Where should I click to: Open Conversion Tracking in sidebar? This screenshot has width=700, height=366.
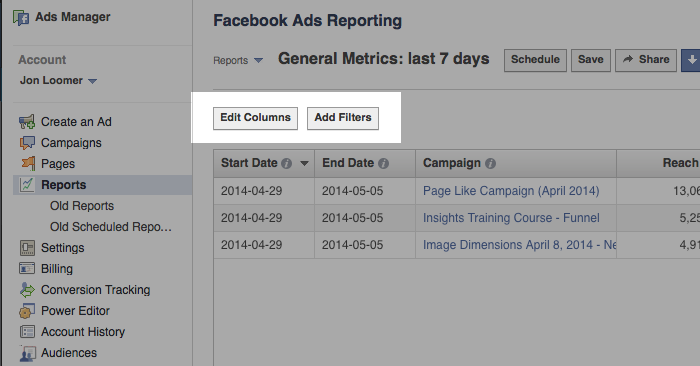[x=96, y=290]
